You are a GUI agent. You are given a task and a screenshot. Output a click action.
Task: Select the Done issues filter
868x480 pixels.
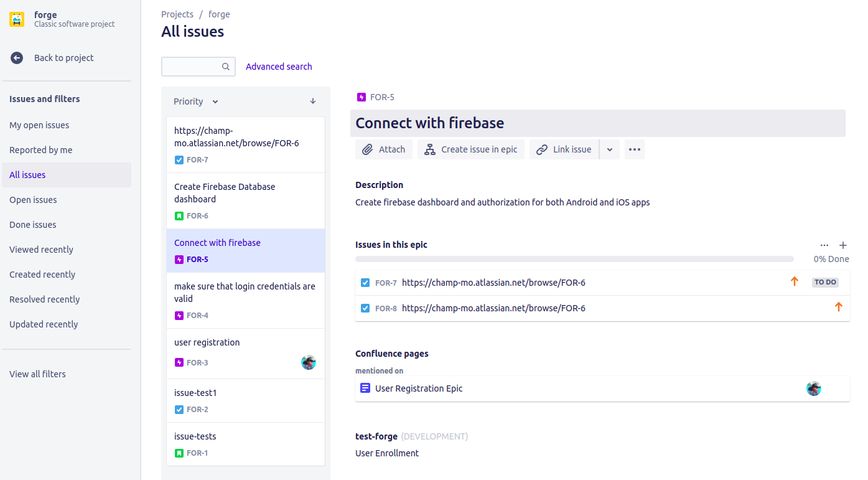pos(33,225)
